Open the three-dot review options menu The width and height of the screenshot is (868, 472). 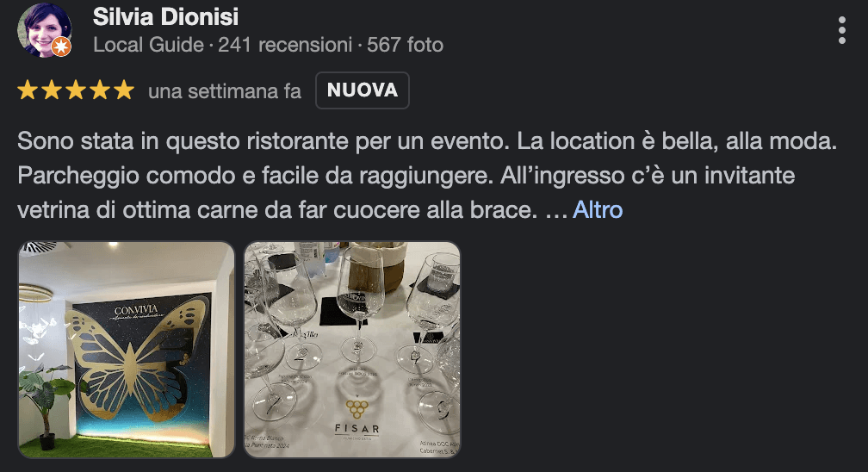(841, 30)
